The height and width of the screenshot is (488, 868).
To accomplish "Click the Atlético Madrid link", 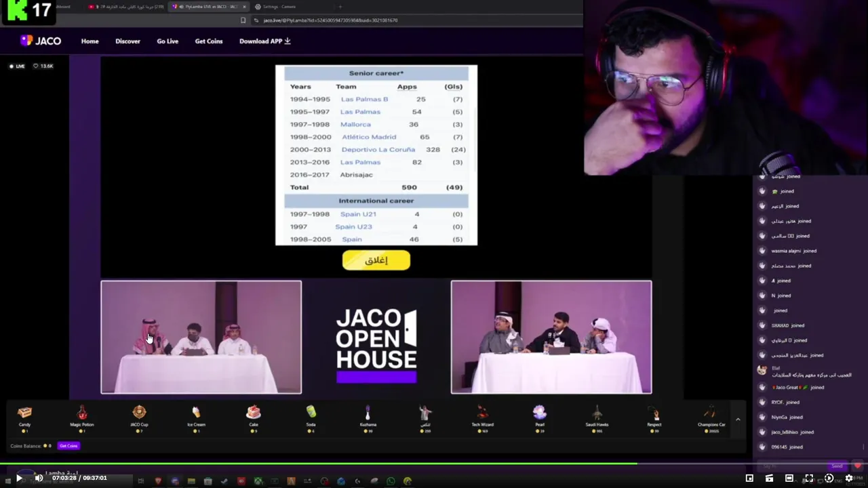I will point(369,137).
